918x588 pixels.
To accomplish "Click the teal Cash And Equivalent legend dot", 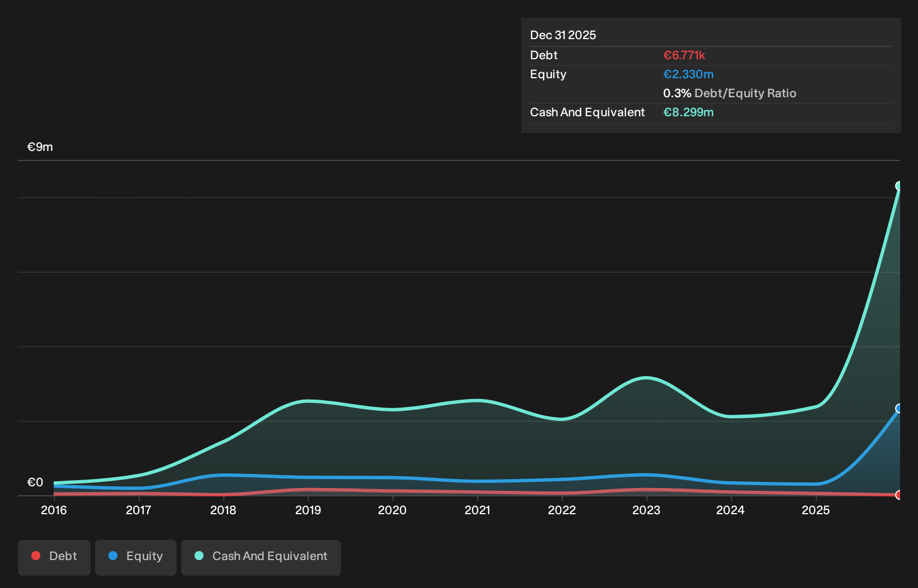I will tap(199, 556).
